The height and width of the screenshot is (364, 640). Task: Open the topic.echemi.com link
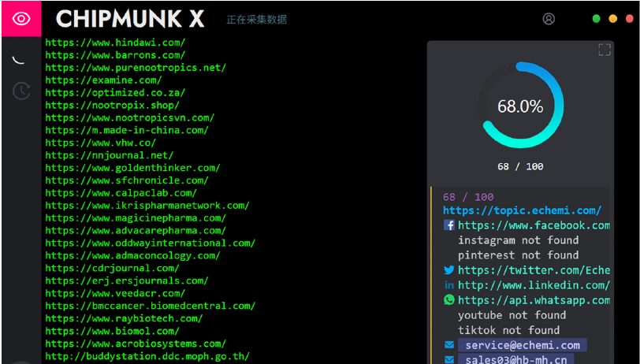522,210
